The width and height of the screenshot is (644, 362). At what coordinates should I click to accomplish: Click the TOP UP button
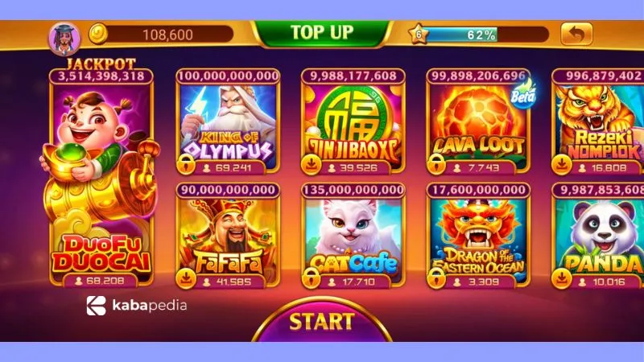[322, 33]
